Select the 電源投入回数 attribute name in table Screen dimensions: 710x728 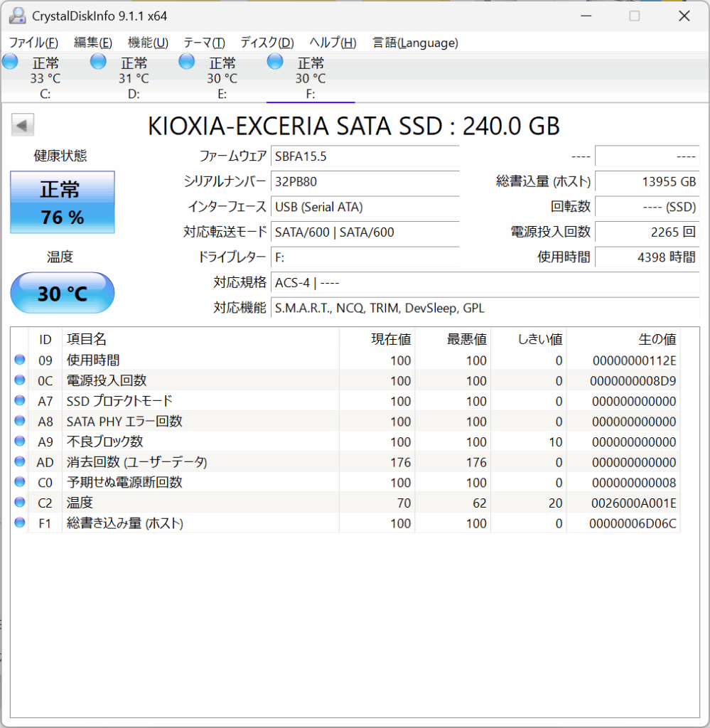click(107, 381)
